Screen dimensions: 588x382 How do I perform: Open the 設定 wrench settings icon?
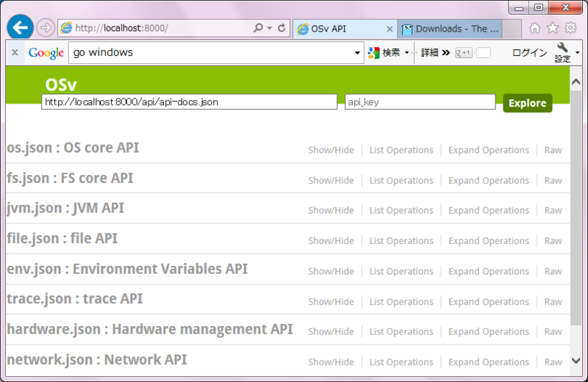[x=562, y=52]
